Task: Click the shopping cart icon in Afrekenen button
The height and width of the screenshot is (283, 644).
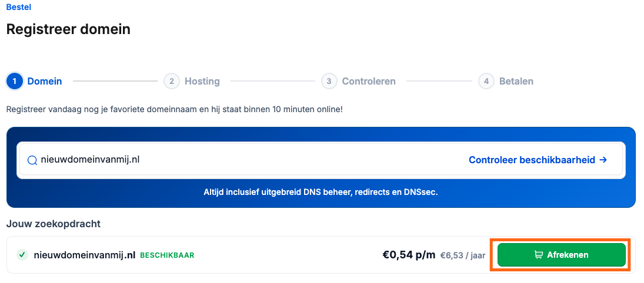Action: (538, 255)
